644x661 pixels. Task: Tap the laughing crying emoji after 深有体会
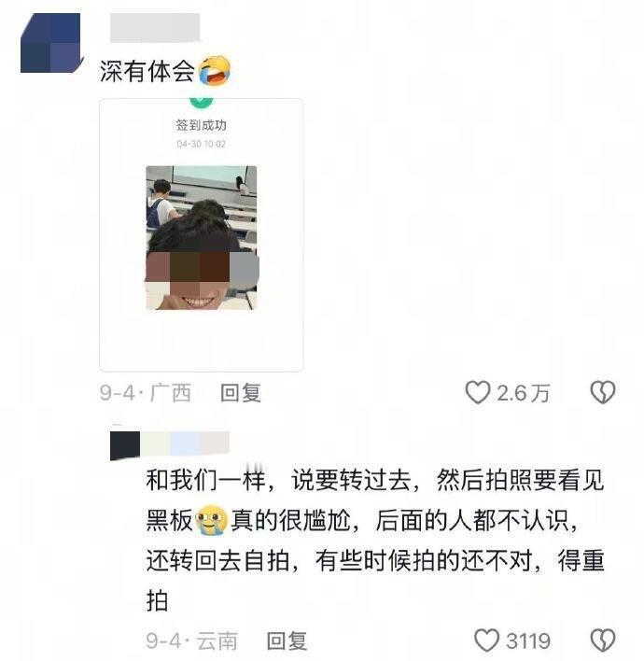coord(215,70)
